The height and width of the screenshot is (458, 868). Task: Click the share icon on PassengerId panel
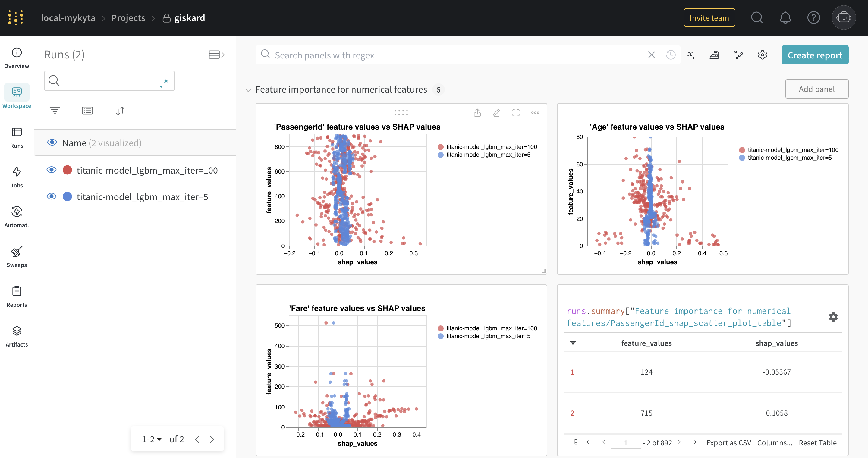477,113
